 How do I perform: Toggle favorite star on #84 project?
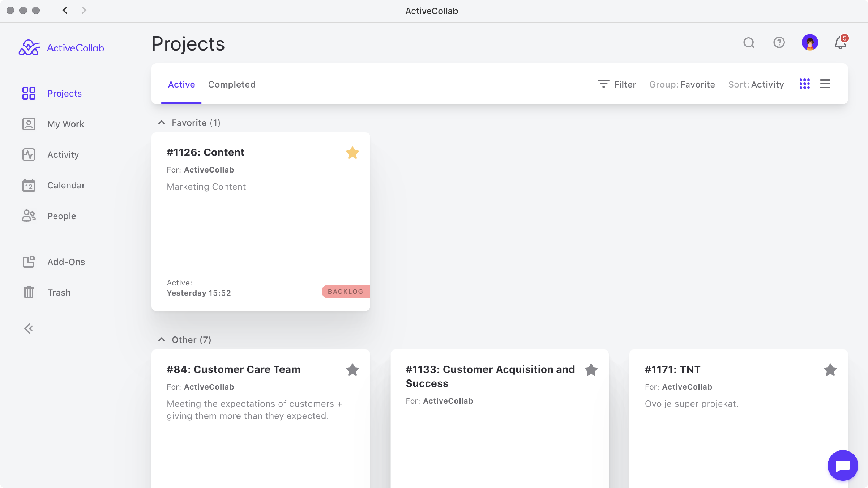(353, 369)
